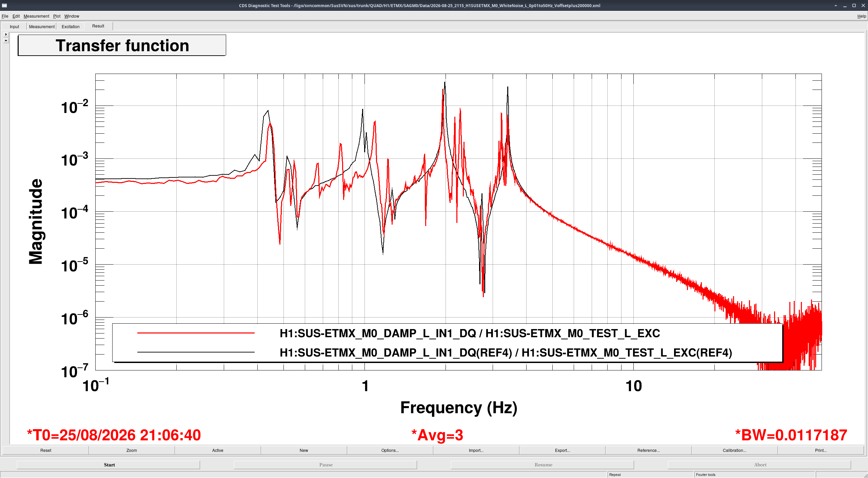
Task: Open the Calibration... dialog button
Action: pyautogui.click(x=734, y=450)
